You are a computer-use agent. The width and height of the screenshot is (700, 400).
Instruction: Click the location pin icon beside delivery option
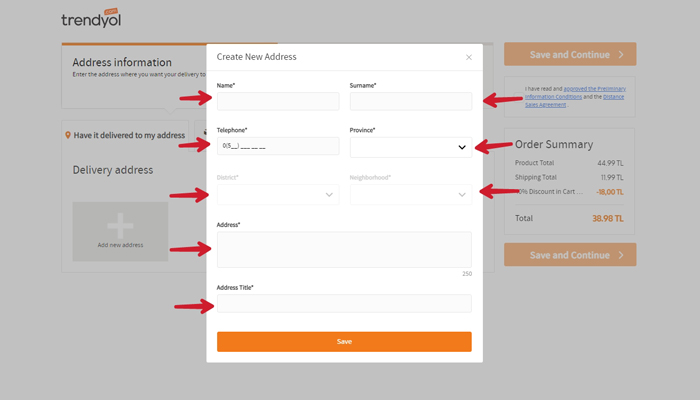pyautogui.click(x=68, y=135)
